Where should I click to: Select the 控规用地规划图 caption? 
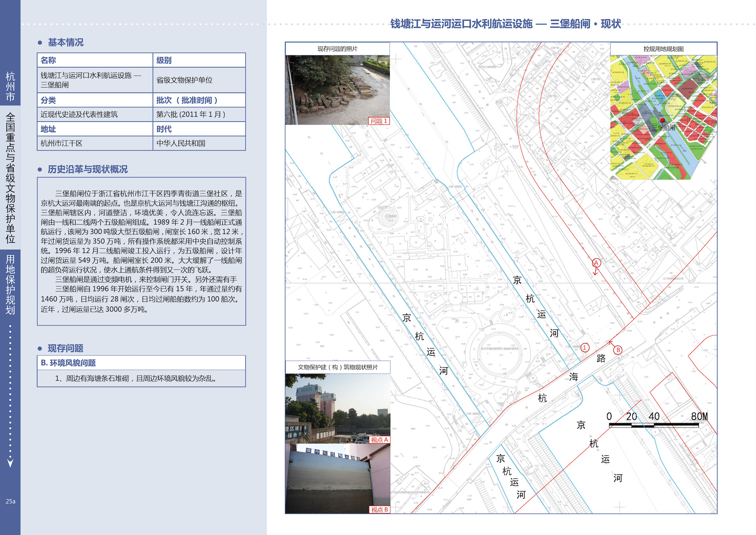coord(663,49)
